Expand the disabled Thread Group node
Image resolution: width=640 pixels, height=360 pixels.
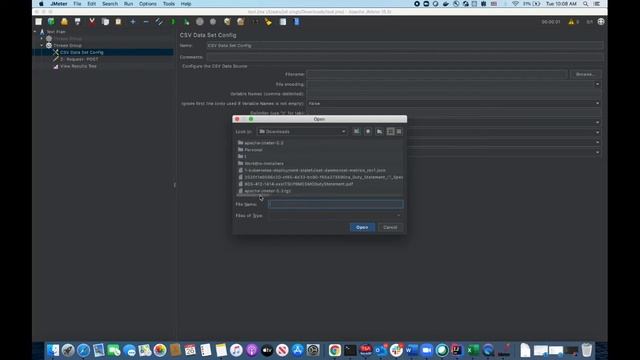(x=42, y=38)
